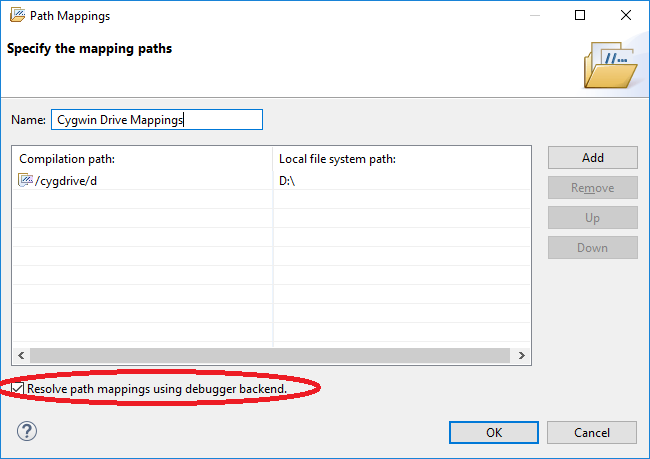Open help via the question mark icon

pyautogui.click(x=27, y=431)
